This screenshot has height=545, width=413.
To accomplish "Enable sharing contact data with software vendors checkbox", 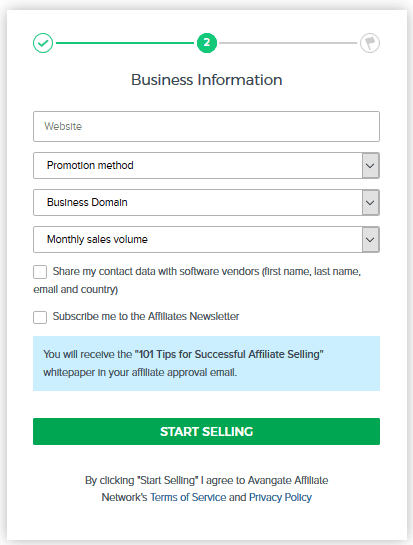I will (40, 272).
